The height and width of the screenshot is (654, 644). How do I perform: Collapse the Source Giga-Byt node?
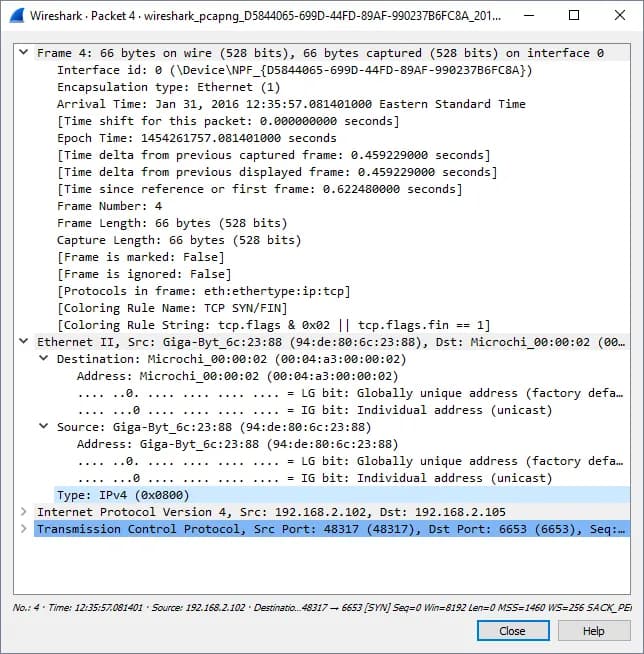(x=43, y=426)
